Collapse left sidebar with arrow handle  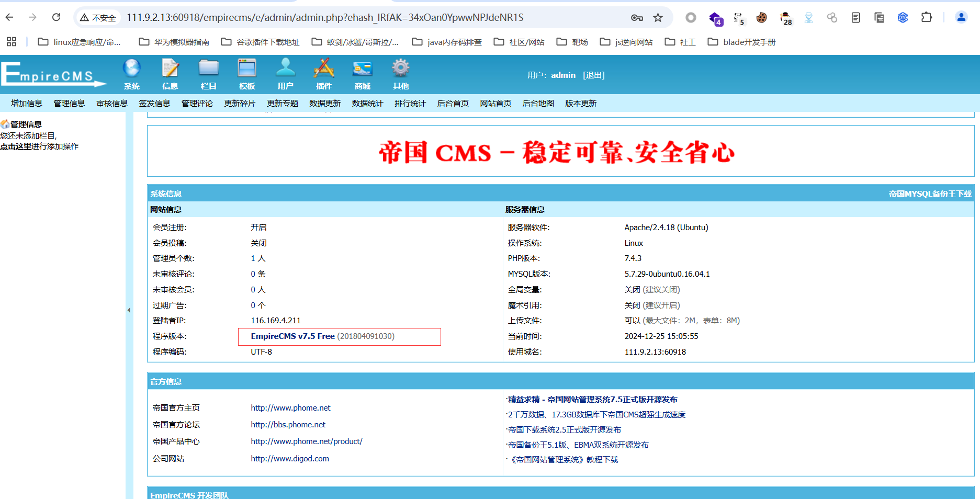pyautogui.click(x=129, y=310)
